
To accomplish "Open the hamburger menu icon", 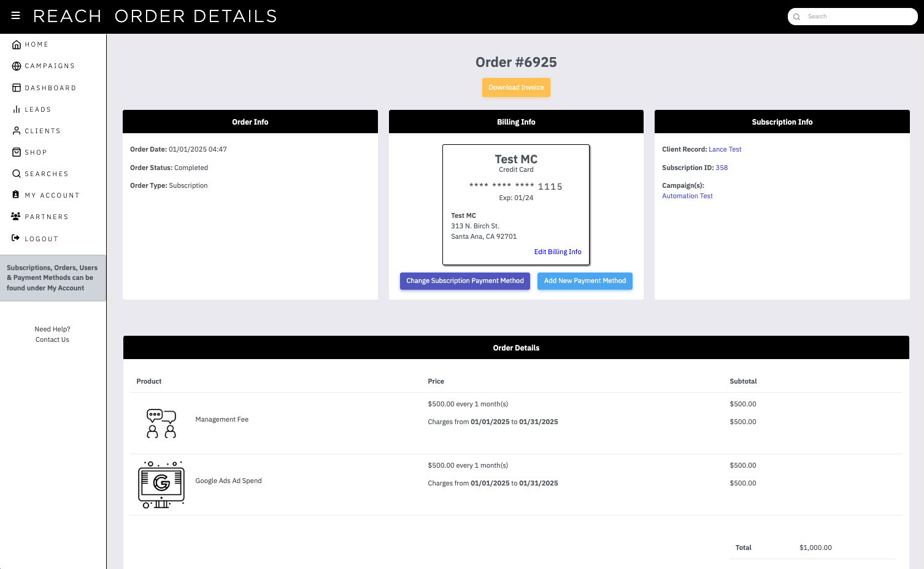I will (16, 16).
